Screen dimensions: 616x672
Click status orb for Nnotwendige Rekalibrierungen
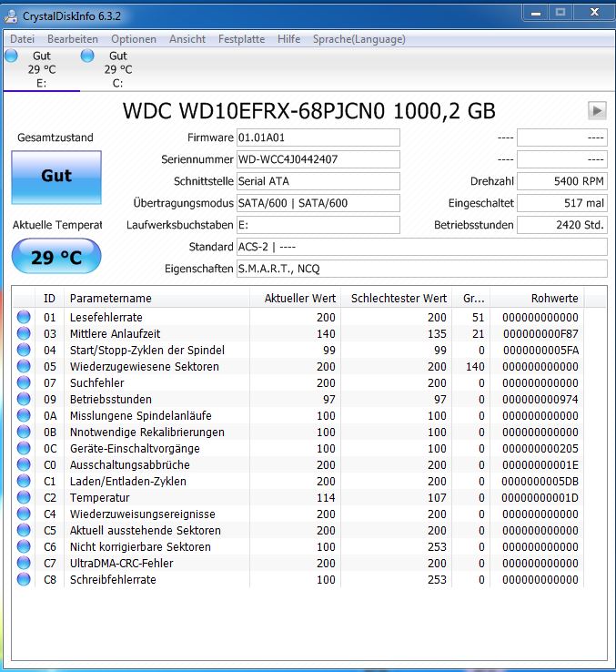click(x=24, y=432)
